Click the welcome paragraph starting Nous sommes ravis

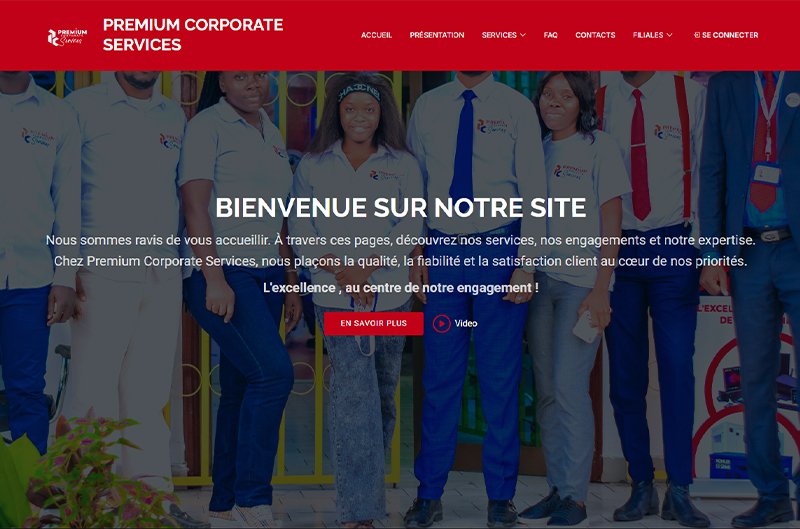[401, 250]
